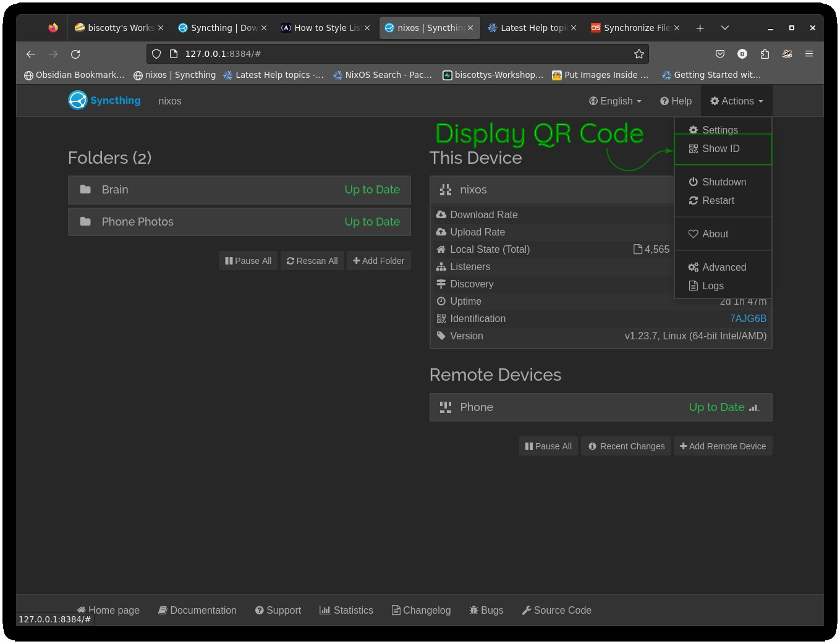
Task: Open the Documentation footer link
Action: 197,610
